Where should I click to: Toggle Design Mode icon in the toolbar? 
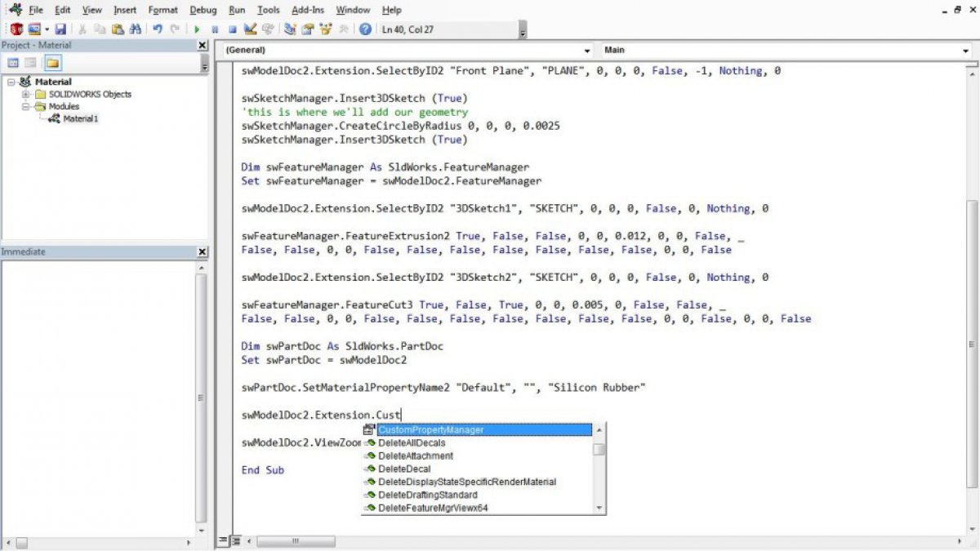point(250,29)
